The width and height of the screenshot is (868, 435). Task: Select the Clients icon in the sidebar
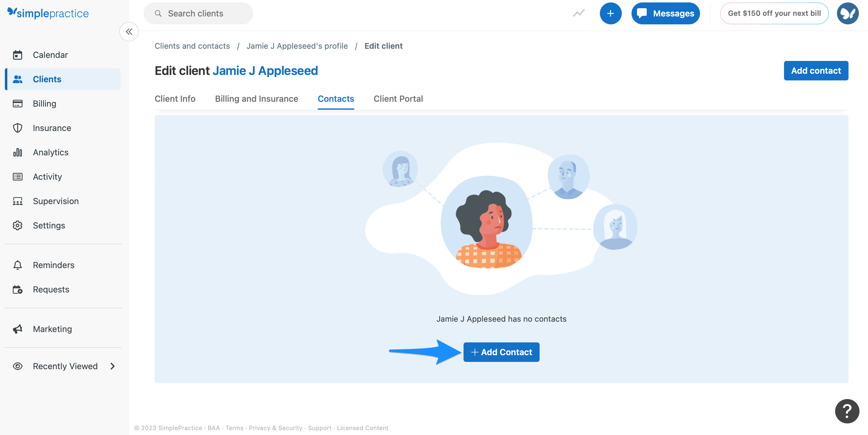pos(18,79)
